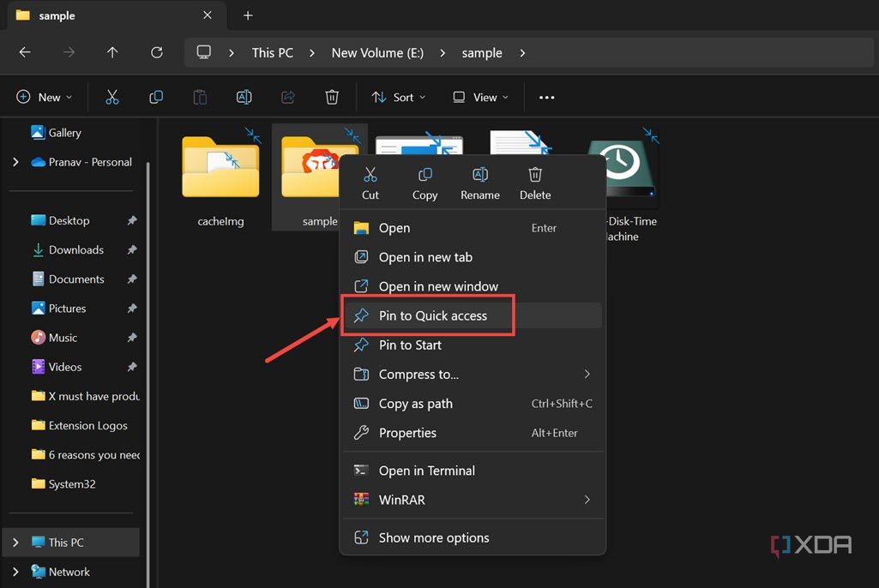Choose Cut in the context menu top row
This screenshot has height=588, width=879.
pos(370,183)
